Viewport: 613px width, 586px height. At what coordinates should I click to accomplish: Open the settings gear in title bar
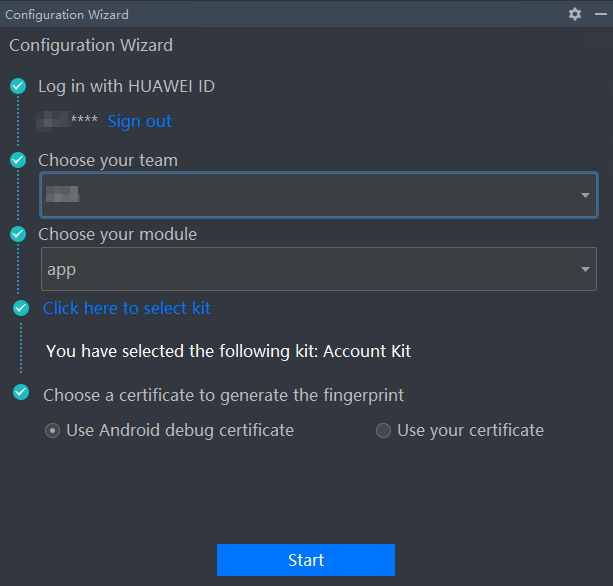pos(574,14)
